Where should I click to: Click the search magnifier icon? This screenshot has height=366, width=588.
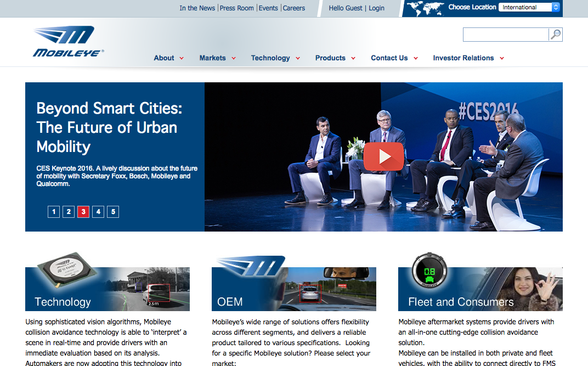556,35
